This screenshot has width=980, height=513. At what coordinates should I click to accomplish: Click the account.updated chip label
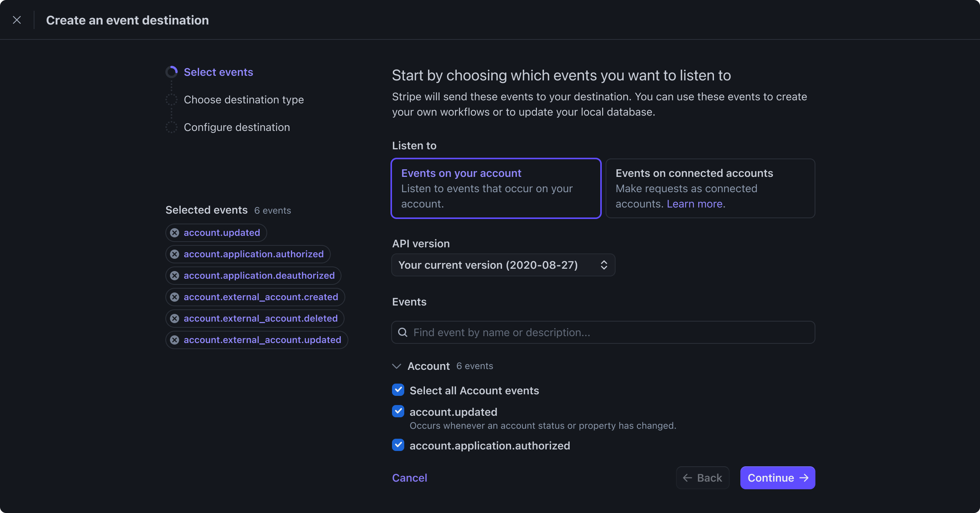point(222,233)
